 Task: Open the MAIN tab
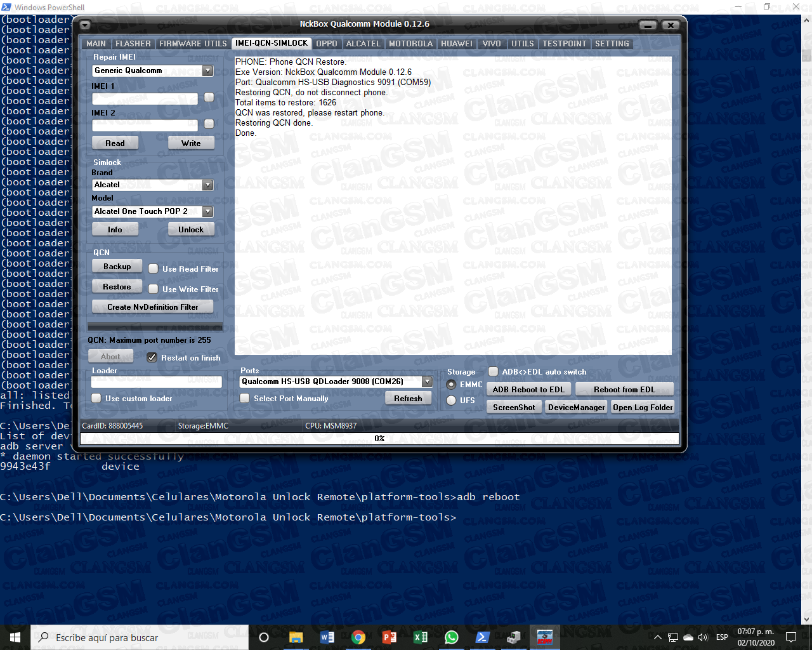96,44
